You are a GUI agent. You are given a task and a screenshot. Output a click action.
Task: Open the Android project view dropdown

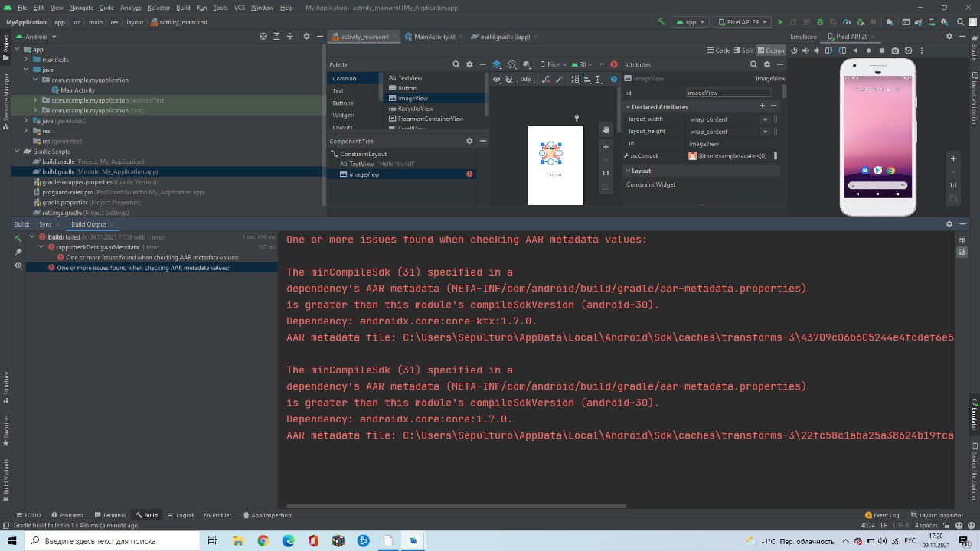pyautogui.click(x=35, y=36)
